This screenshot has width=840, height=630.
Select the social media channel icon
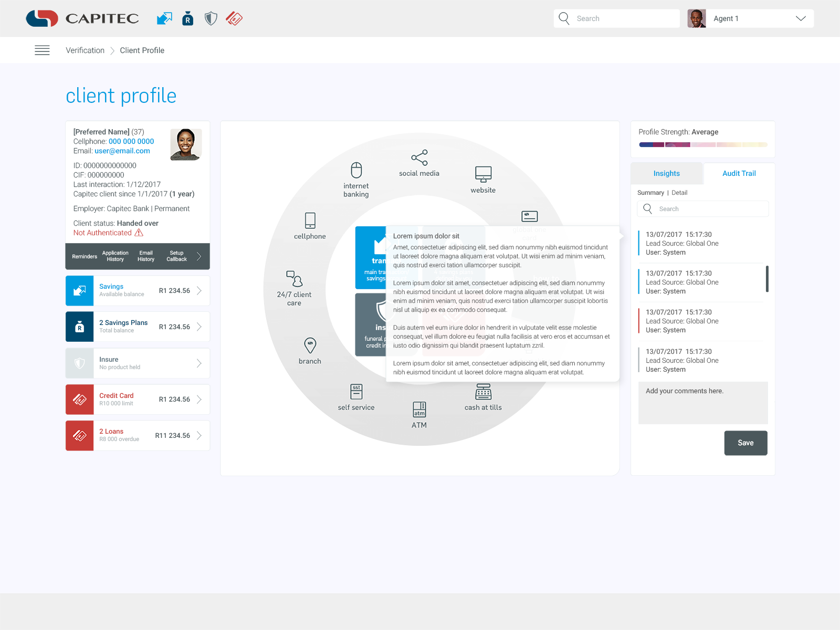pyautogui.click(x=419, y=157)
